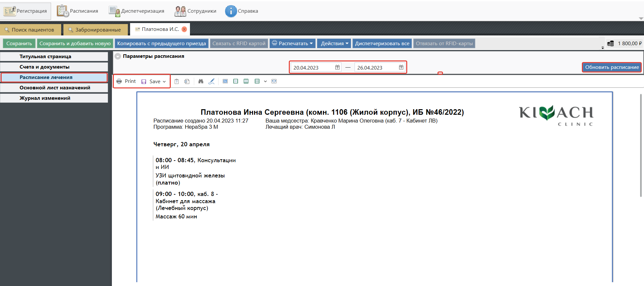Click the pen signature icon in the toolbar
This screenshot has width=644, height=286.
point(211,81)
